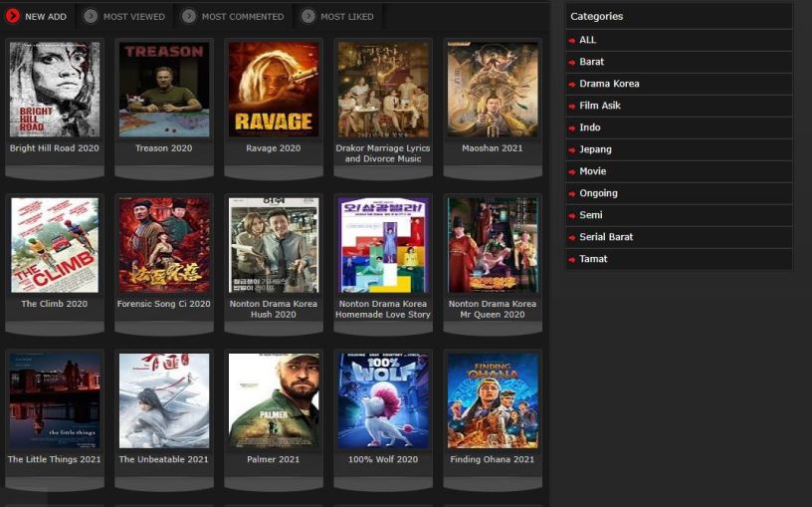Image resolution: width=812 pixels, height=507 pixels.
Task: Click the Finding Ohana poster
Action: [x=493, y=400]
